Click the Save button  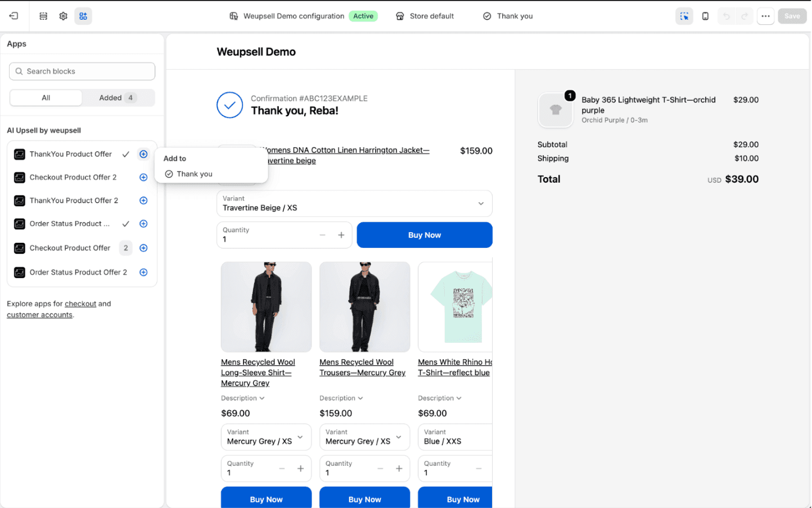792,16
